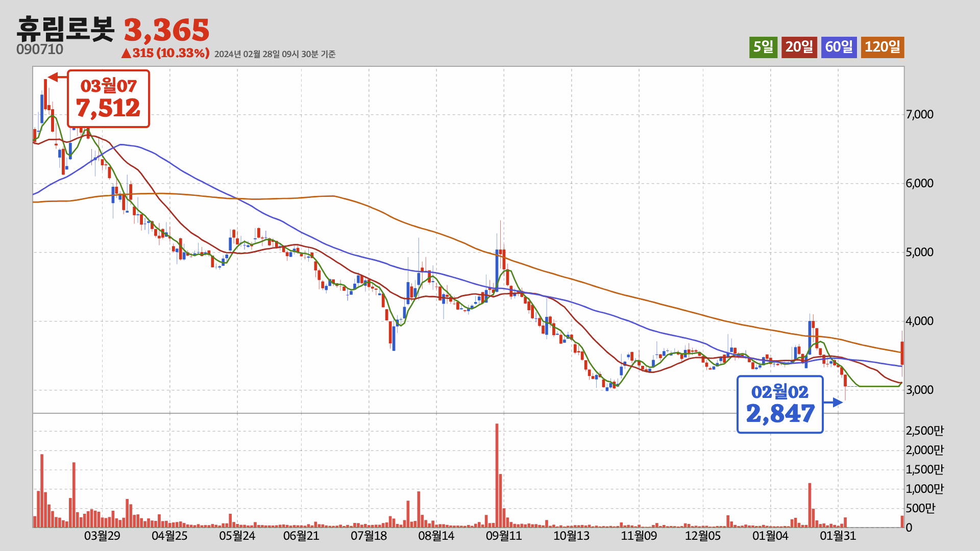Click the 01월04 date axis label
980x551 pixels.
[x=771, y=536]
